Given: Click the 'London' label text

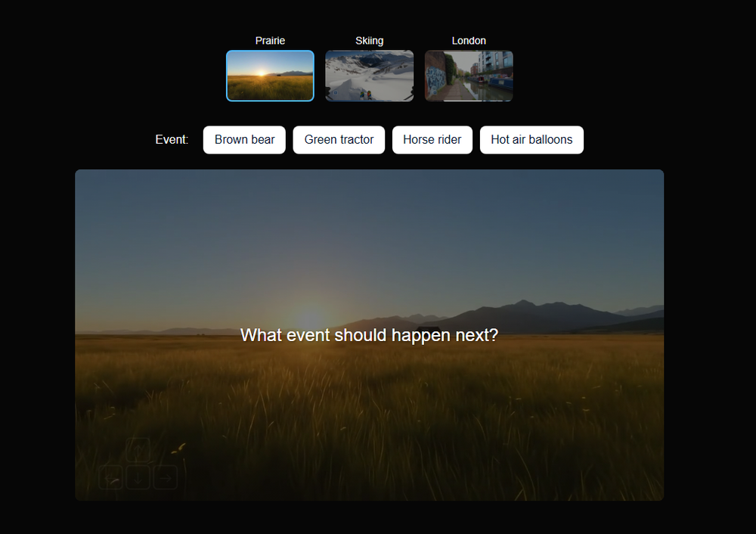Looking at the screenshot, I should point(469,41).
